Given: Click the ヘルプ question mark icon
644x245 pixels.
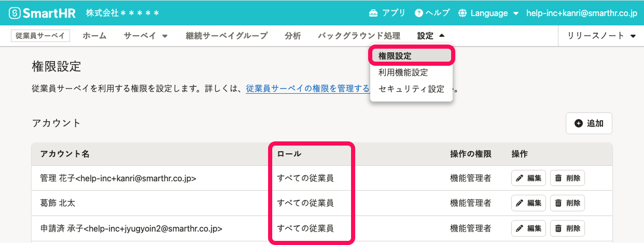Looking at the screenshot, I should [x=419, y=13].
